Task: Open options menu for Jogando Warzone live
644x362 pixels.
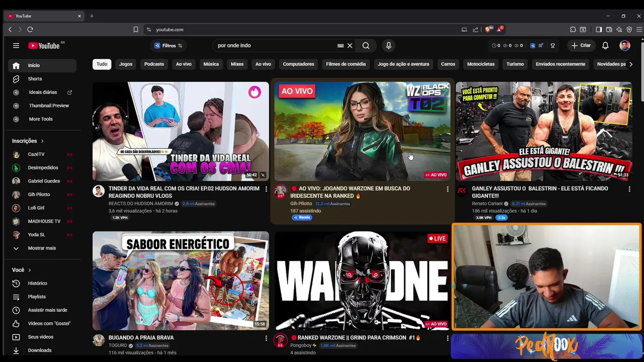Action: coord(448,189)
